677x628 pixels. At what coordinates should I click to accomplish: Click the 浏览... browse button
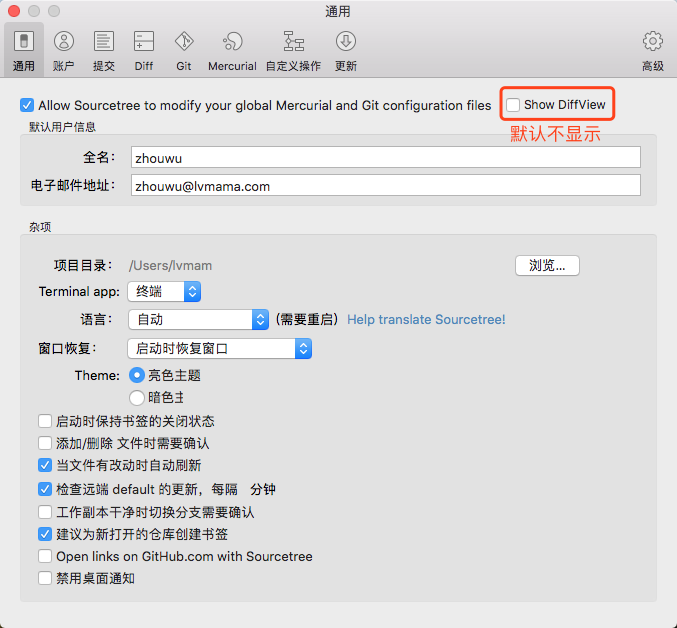[x=547, y=265]
